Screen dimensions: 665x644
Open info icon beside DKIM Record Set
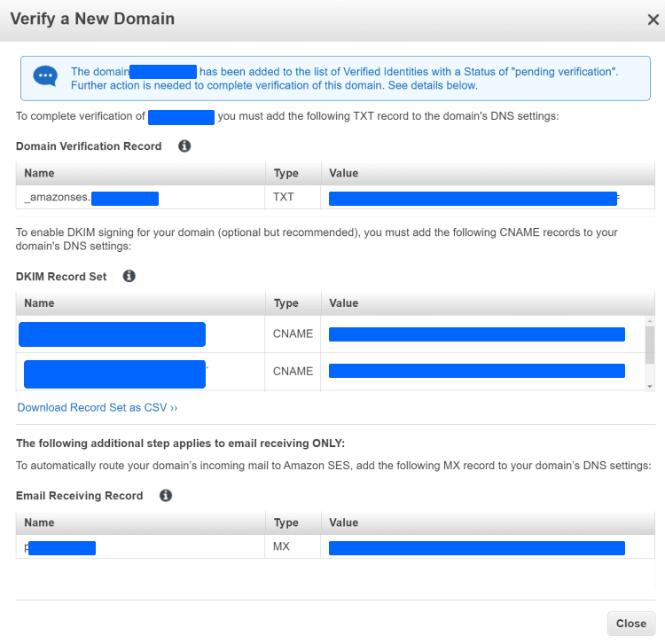129,276
